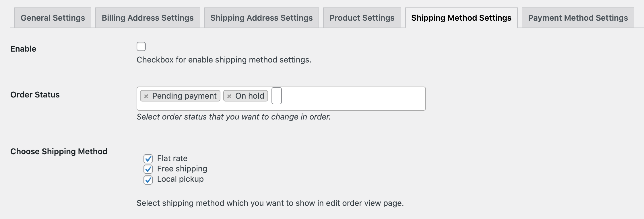Screen dimensions: 644x219
Task: Click the Flat rate label text
Action: coord(172,158)
